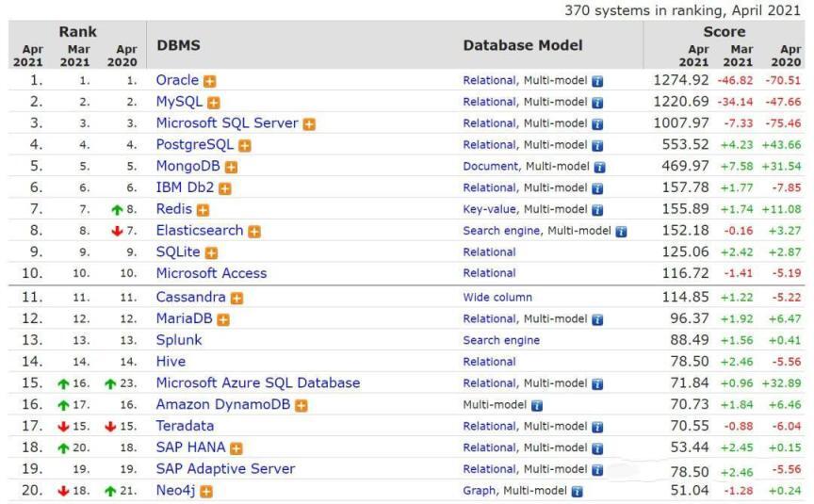814x504 pixels.
Task: Click the orange plus icon next to MySQL
Action: 214,103
